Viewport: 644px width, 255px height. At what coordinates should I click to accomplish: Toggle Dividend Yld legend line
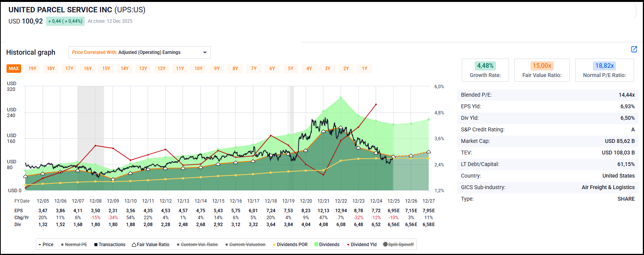tap(361, 245)
